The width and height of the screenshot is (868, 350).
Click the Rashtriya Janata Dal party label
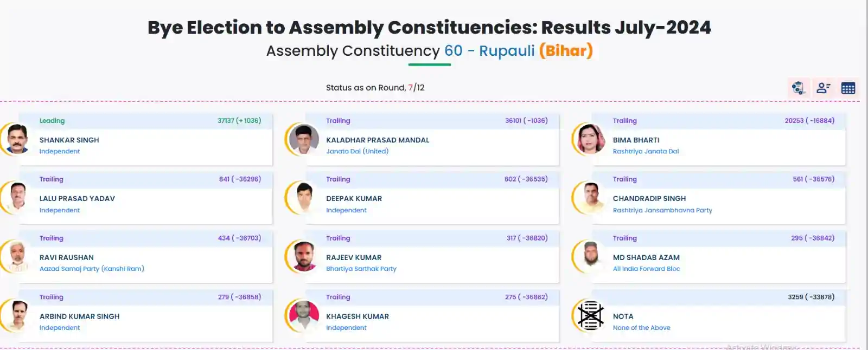[x=646, y=151]
